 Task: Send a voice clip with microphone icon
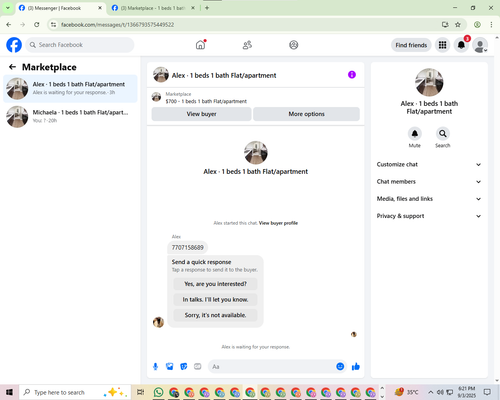click(155, 367)
